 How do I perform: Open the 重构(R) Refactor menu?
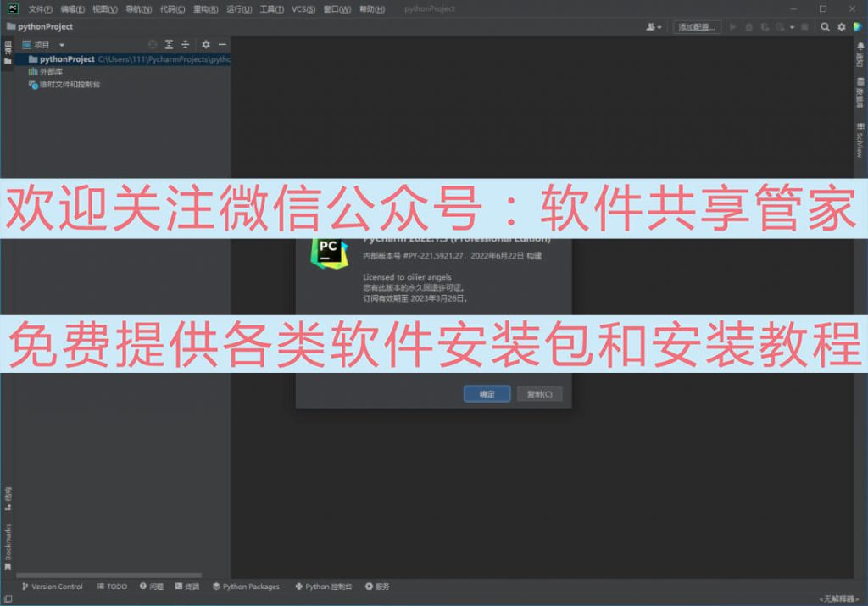coord(206,9)
